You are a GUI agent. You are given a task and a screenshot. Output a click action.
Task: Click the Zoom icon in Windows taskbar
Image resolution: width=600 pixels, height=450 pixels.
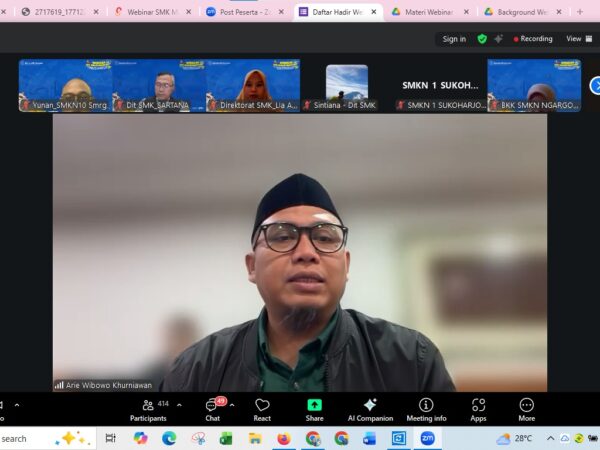[x=427, y=438]
